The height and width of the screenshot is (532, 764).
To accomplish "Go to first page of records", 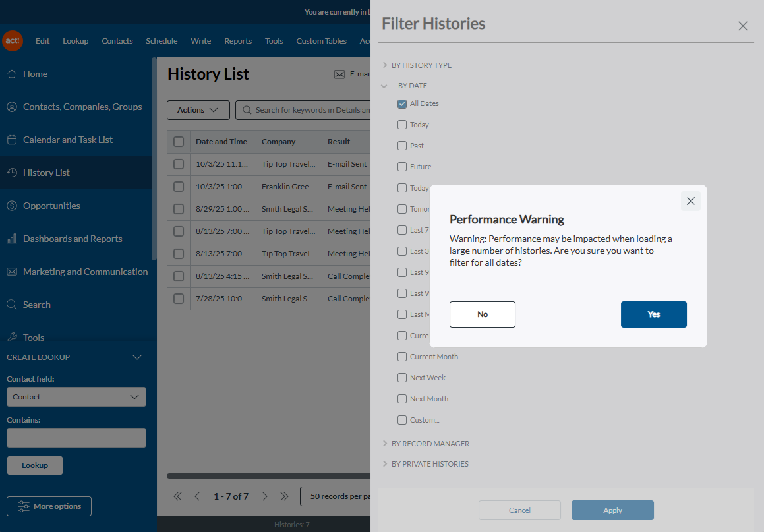I will [177, 496].
